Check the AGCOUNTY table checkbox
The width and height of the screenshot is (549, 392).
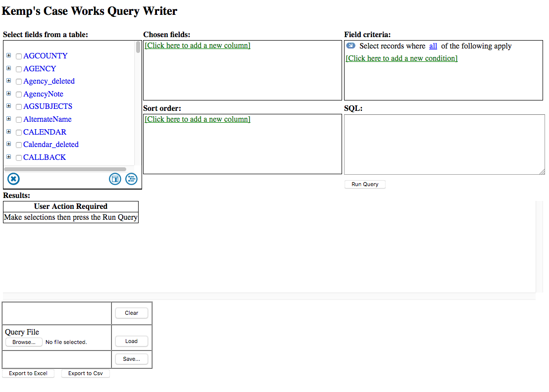19,56
